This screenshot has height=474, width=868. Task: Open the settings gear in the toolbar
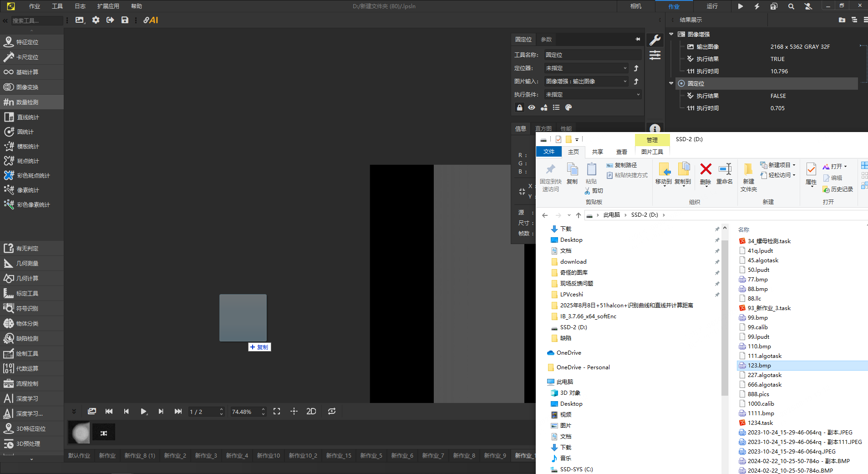pyautogui.click(x=96, y=20)
